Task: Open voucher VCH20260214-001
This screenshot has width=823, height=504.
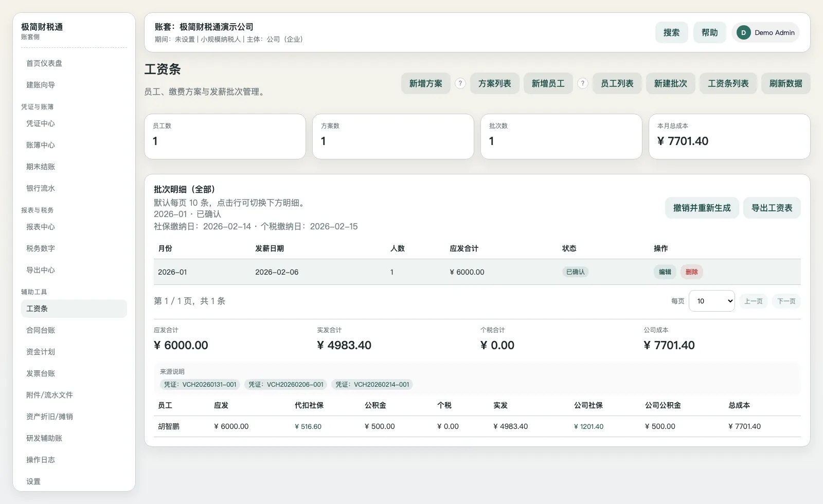Action: coord(372,384)
